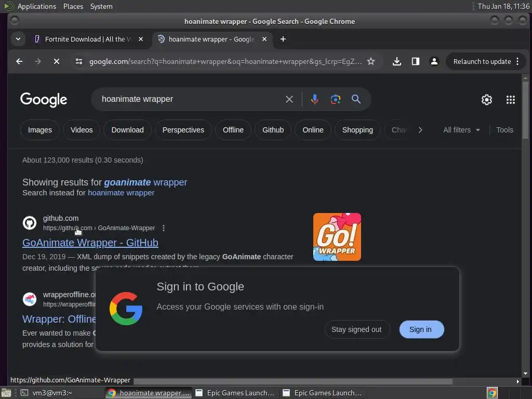Start voice search with microphone icon

click(x=314, y=99)
